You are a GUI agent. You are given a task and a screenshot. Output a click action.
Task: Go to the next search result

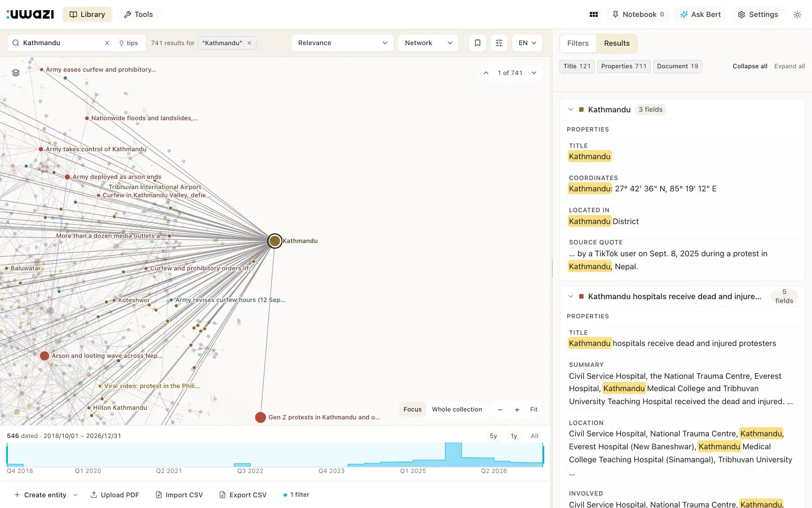[x=534, y=73]
